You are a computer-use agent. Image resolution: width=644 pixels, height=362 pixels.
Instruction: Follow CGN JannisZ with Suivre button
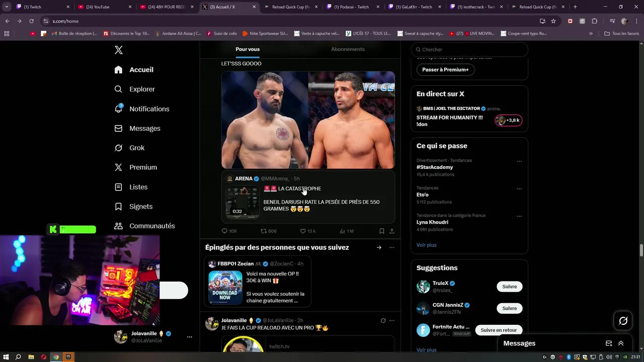tap(509, 308)
